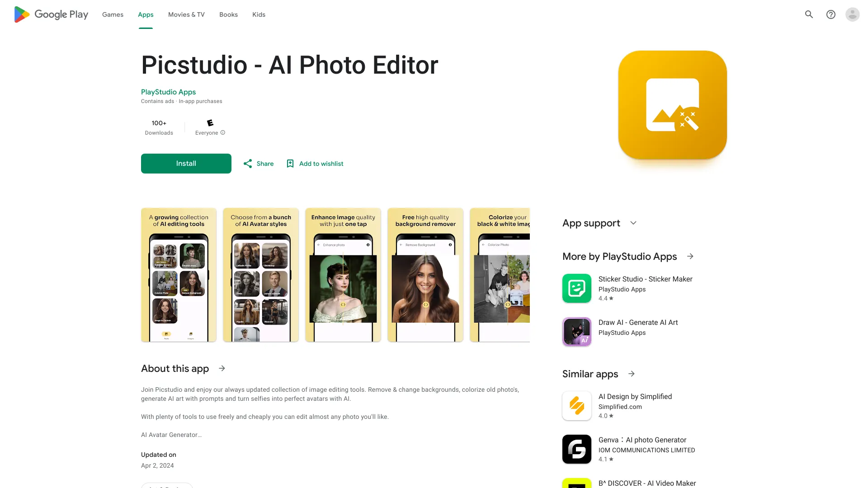Select the Games tab
The width and height of the screenshot is (868, 488).
112,14
